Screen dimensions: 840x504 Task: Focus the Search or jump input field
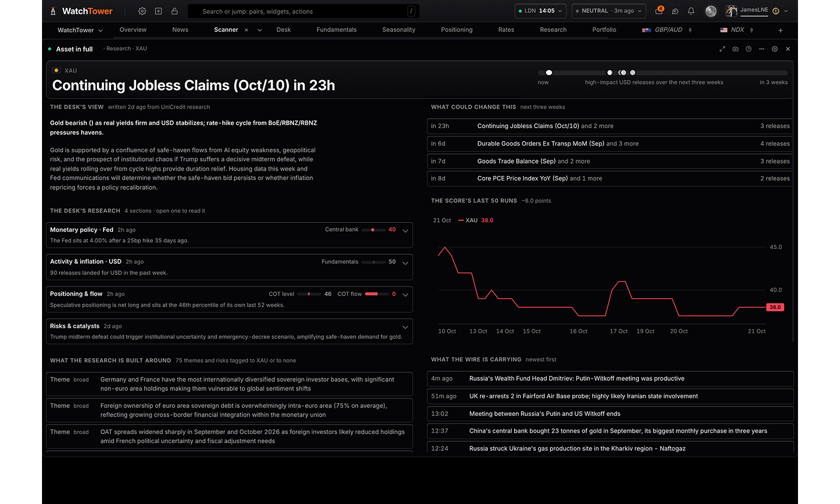303,11
